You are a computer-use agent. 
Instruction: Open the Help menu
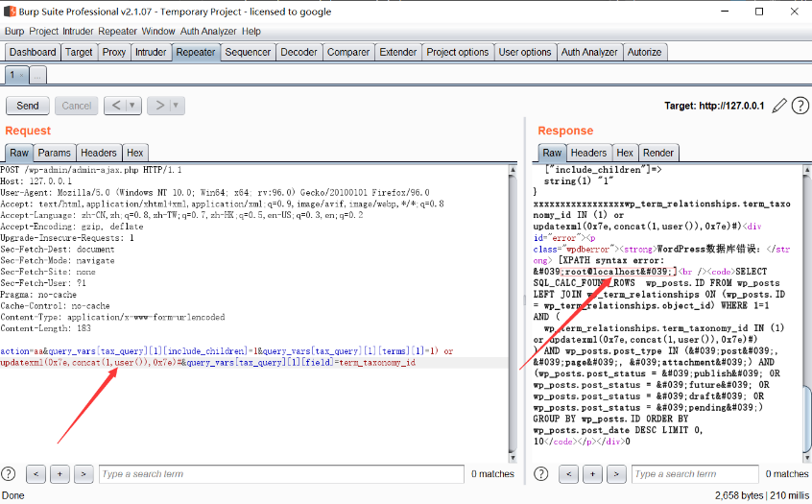click(x=251, y=31)
